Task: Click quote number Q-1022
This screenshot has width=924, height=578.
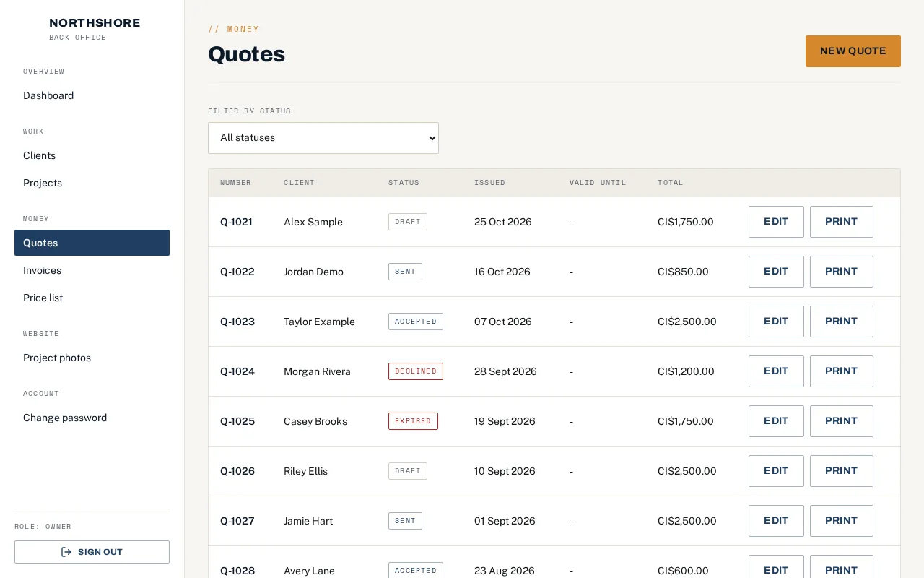Action: [237, 272]
